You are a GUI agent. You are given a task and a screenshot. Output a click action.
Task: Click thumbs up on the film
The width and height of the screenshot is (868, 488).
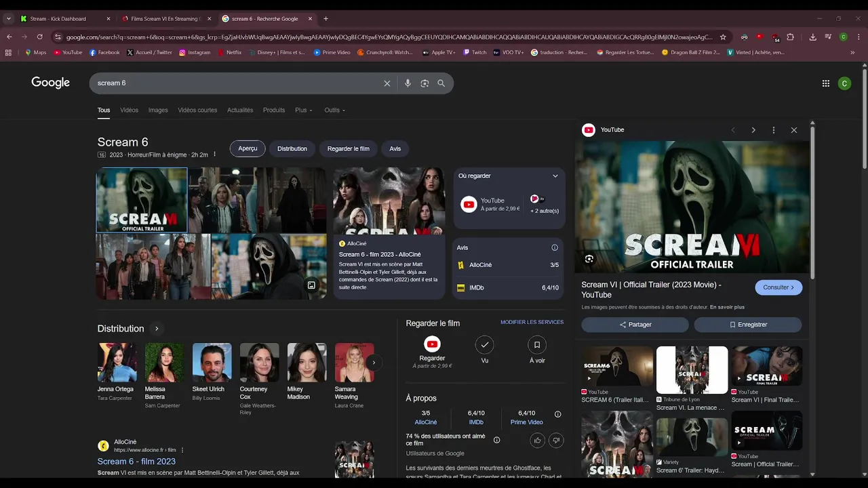[x=538, y=441]
